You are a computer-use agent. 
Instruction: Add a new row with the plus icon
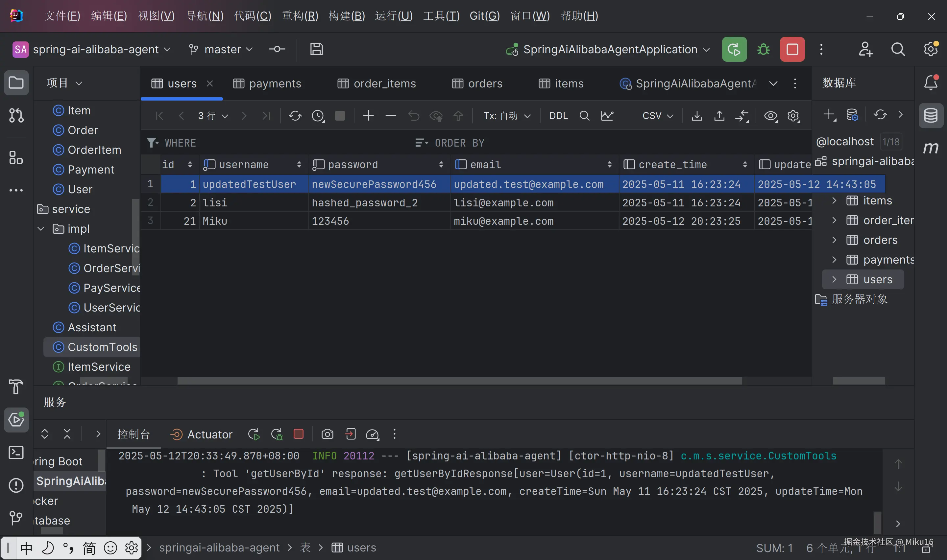point(368,115)
